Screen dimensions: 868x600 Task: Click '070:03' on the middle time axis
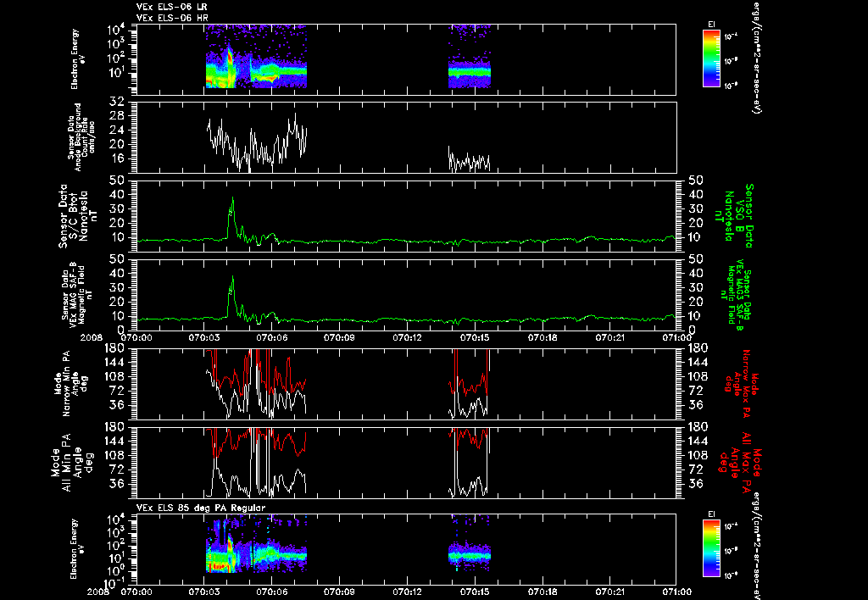[x=204, y=337]
